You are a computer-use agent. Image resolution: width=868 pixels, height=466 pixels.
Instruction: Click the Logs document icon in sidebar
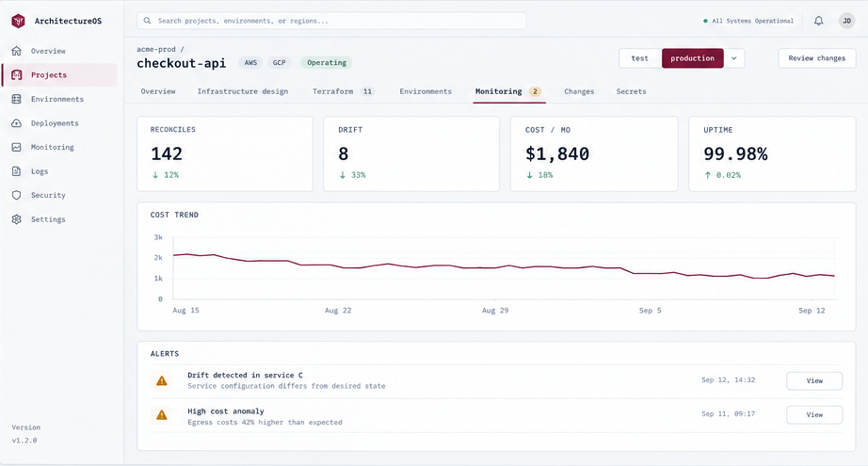click(17, 171)
